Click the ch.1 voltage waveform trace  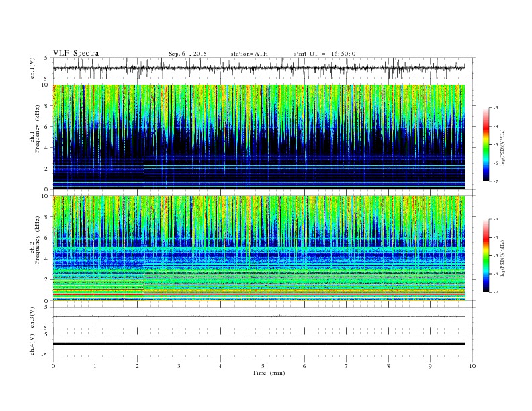(259, 68)
